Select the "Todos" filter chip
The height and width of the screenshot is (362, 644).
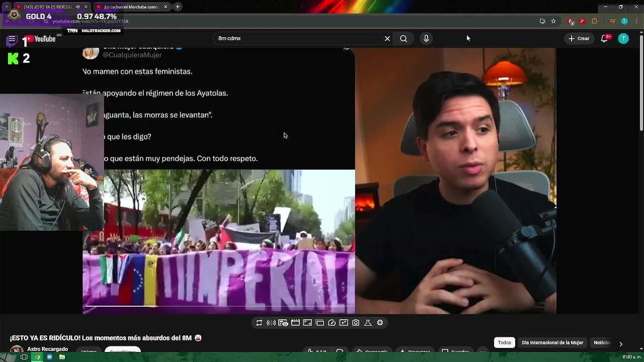click(x=504, y=343)
